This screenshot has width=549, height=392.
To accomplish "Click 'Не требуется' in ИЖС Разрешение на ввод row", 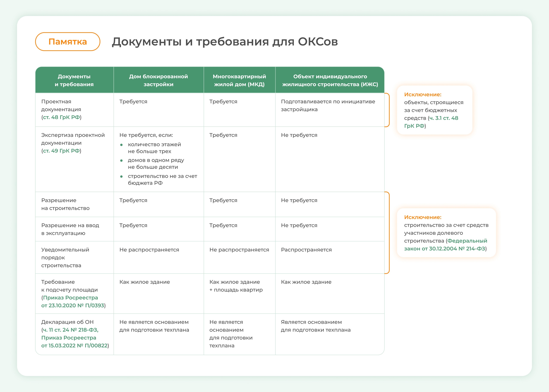I will point(299,226).
